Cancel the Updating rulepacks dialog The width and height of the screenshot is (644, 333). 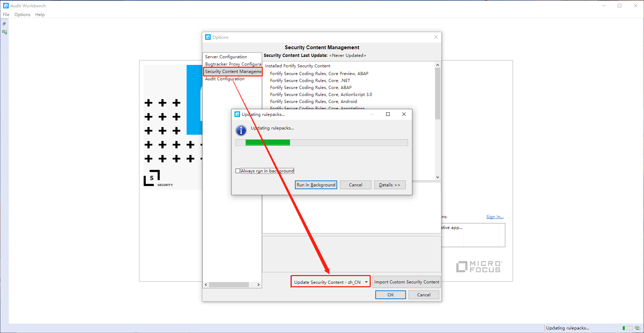tap(356, 185)
